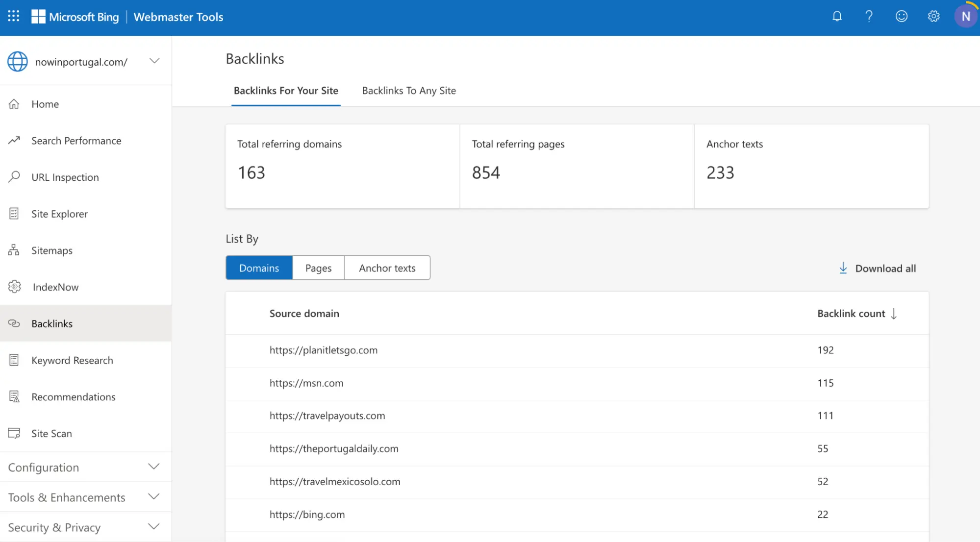Expand the site selector chevron
Screen dimensions: 980x542
[x=154, y=61]
